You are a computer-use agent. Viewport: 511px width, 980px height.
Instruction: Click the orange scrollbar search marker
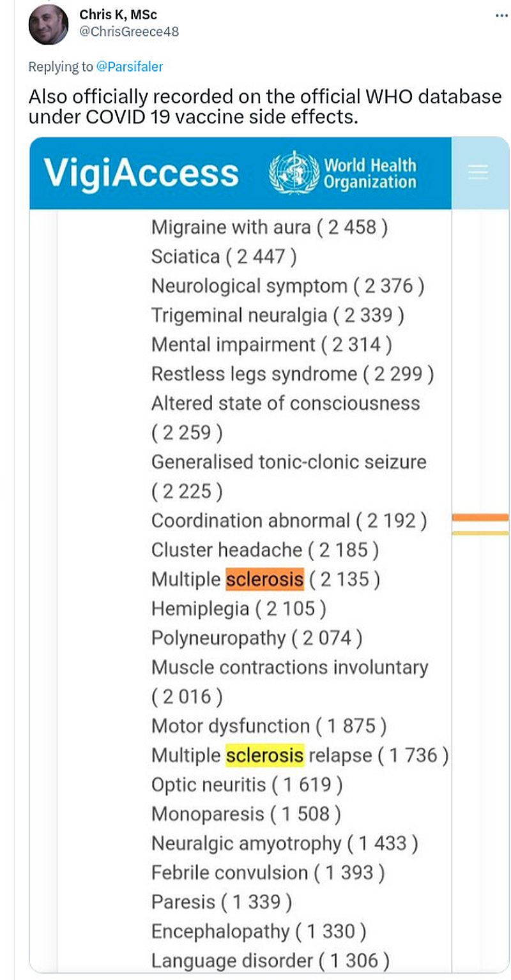(x=480, y=517)
